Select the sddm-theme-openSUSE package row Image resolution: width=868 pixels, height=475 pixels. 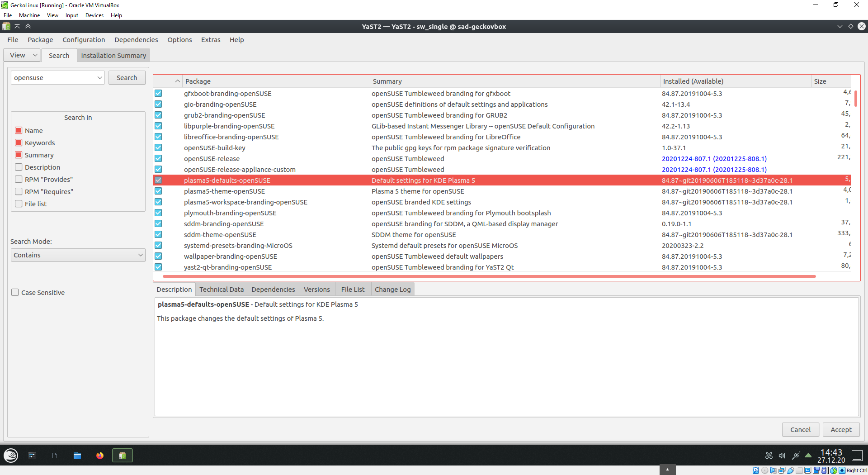point(502,235)
